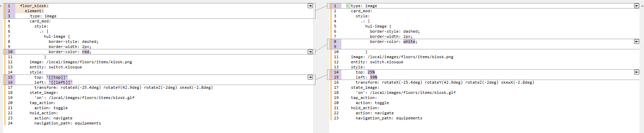
Task: Click 'border-style: dashed;' in left pane
Action: [74, 41]
